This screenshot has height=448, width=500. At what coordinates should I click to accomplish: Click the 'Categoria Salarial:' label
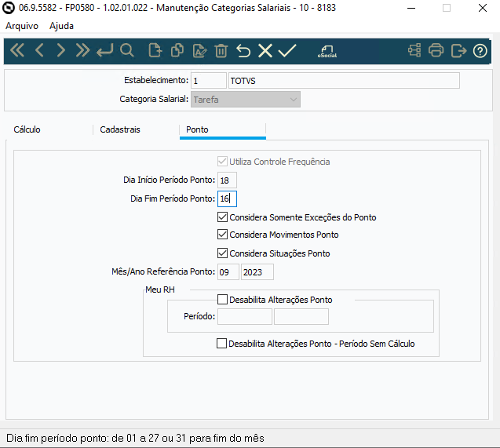pyautogui.click(x=154, y=99)
